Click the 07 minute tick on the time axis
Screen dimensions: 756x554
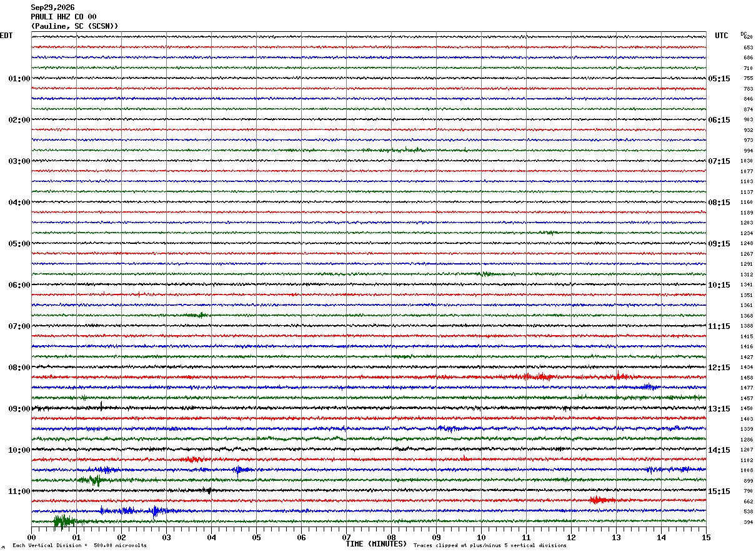[x=346, y=537]
